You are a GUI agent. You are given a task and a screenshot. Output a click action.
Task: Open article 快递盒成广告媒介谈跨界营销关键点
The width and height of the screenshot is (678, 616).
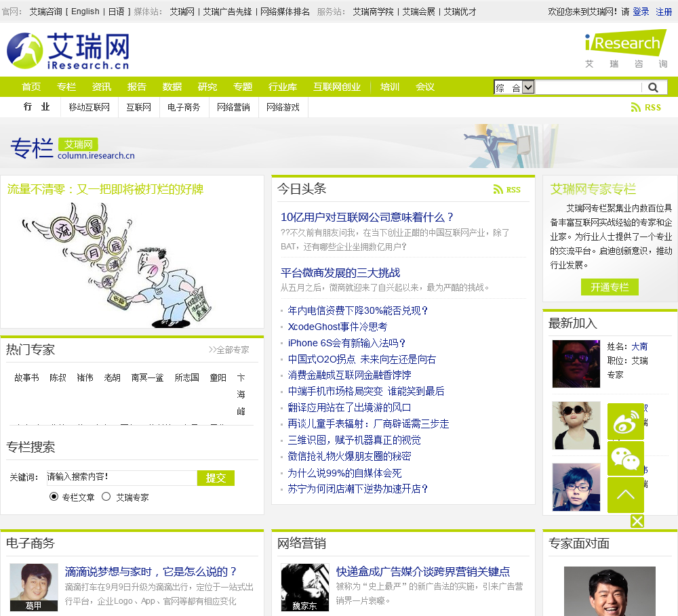coord(423,571)
